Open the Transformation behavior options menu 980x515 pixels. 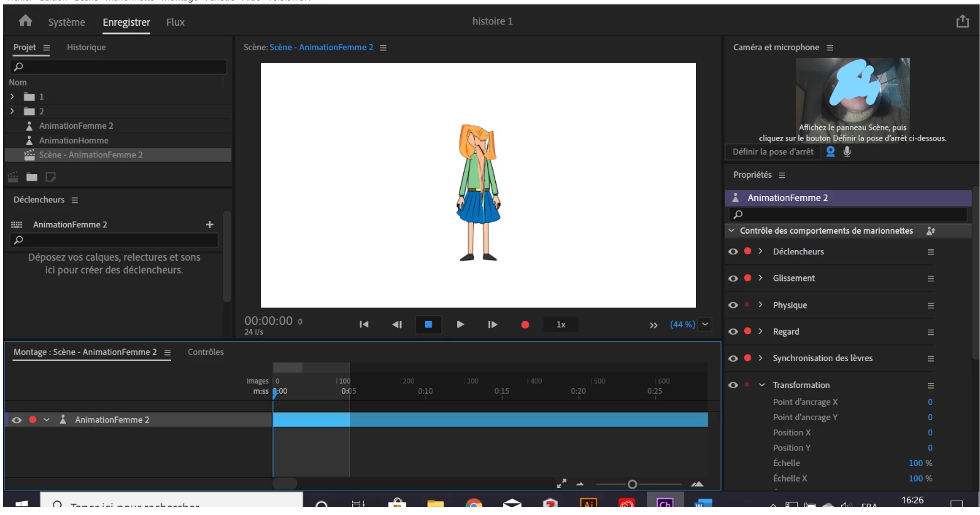[x=930, y=386]
